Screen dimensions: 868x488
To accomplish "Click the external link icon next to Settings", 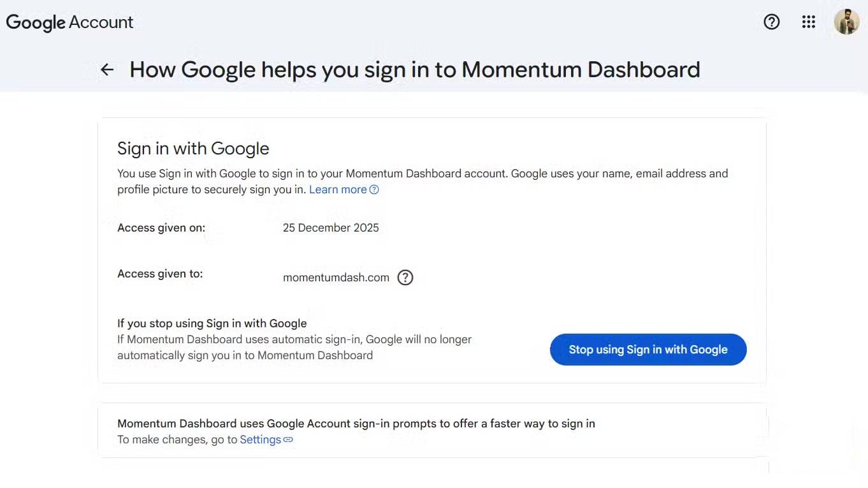I will pyautogui.click(x=287, y=440).
